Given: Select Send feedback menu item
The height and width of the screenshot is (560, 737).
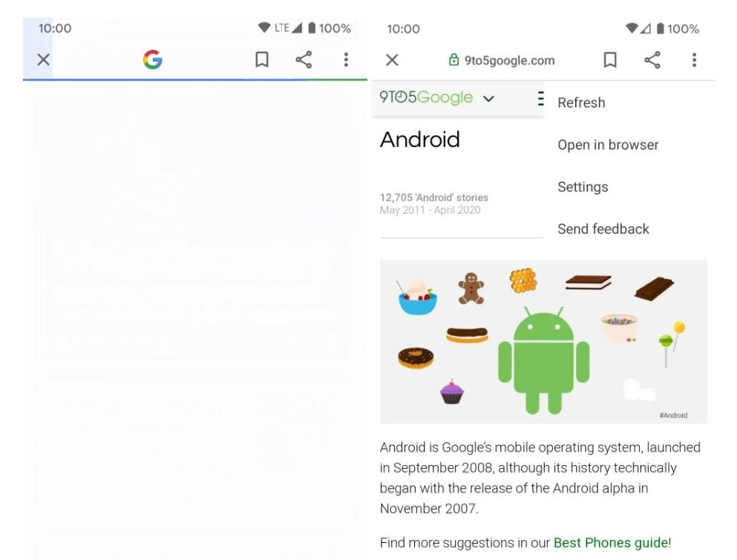Looking at the screenshot, I should (x=603, y=228).
